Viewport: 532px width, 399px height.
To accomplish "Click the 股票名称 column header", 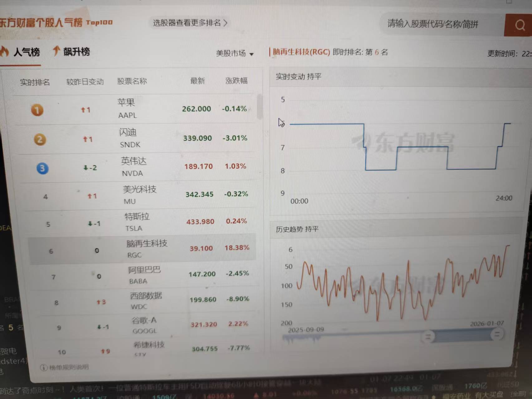I will click(x=132, y=81).
